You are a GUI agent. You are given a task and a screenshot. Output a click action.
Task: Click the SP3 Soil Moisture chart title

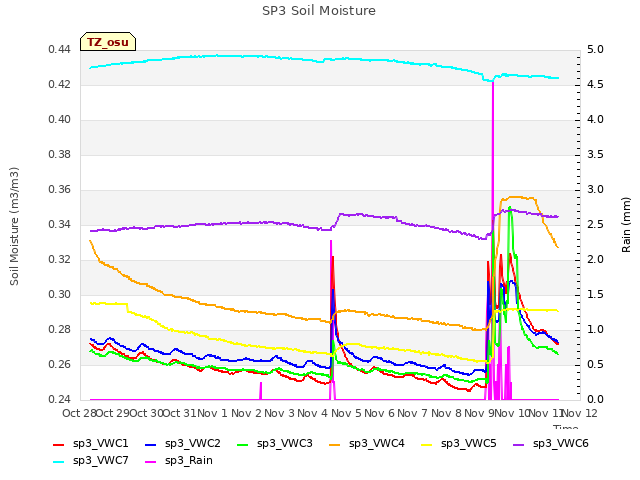[319, 11]
